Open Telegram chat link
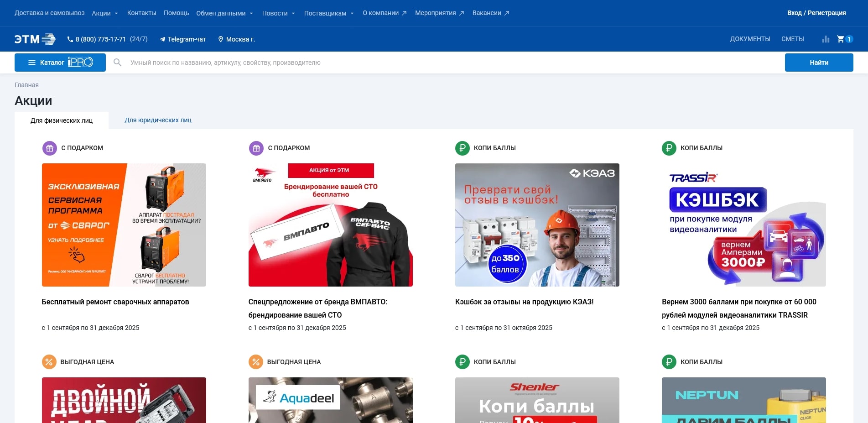The width and height of the screenshot is (868, 423). coord(182,39)
